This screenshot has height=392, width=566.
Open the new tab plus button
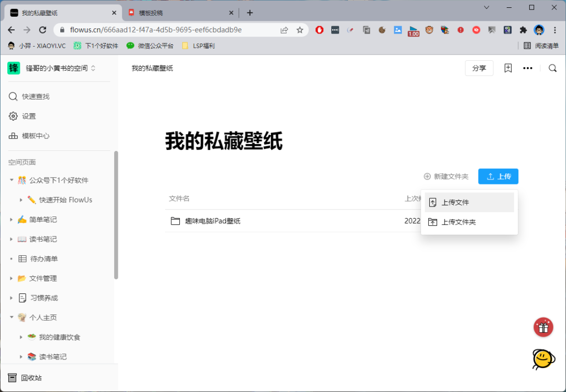tap(250, 13)
